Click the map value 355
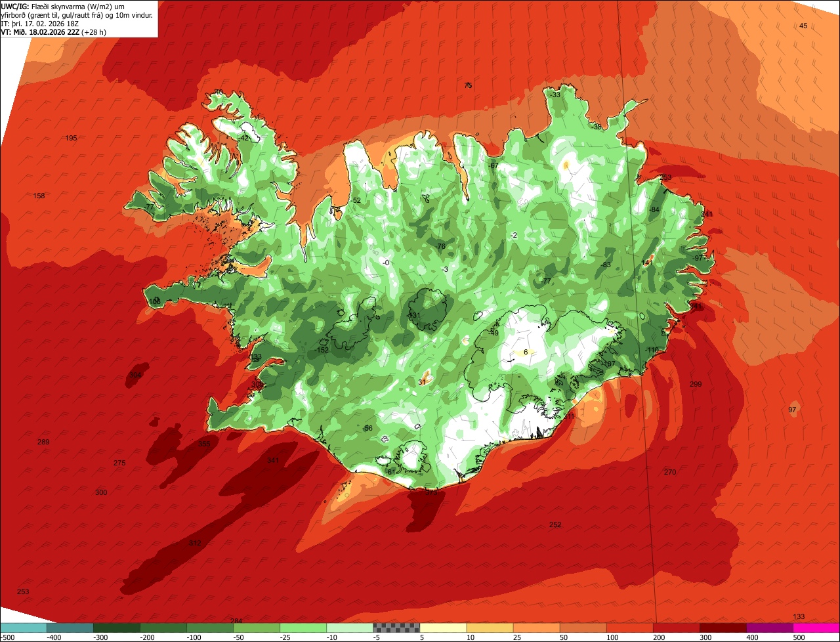Screen dimensions: 840x642 pos(204,444)
